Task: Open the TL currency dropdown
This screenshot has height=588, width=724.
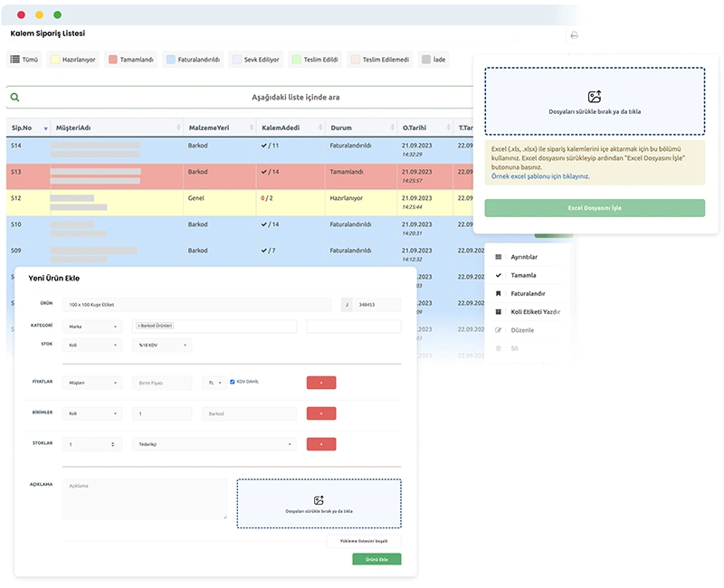Action: pyautogui.click(x=214, y=383)
